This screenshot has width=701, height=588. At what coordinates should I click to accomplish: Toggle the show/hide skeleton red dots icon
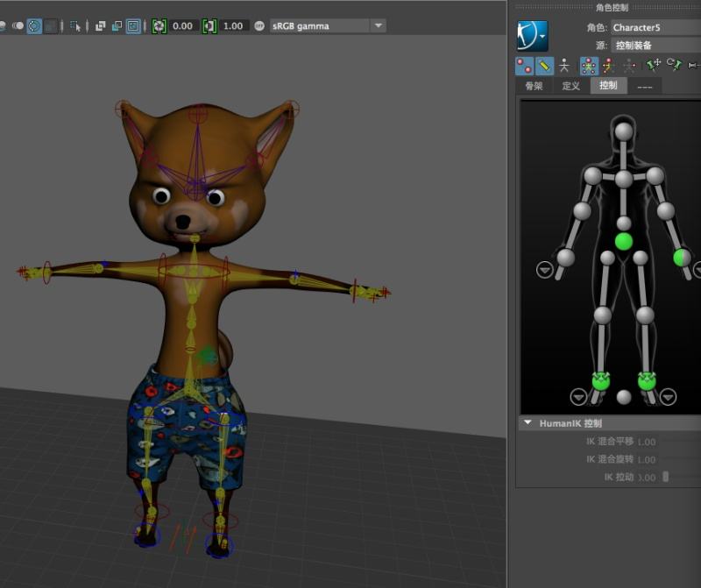pyautogui.click(x=524, y=65)
